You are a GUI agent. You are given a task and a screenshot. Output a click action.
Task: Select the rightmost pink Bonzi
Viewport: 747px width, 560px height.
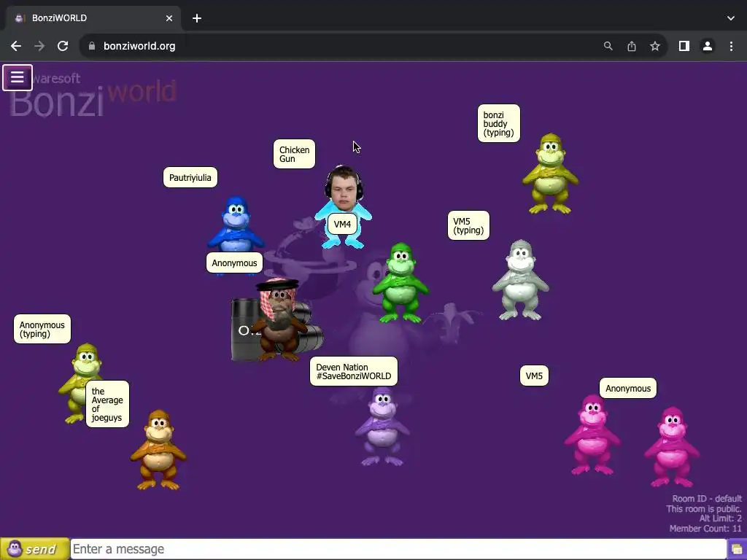click(672, 447)
